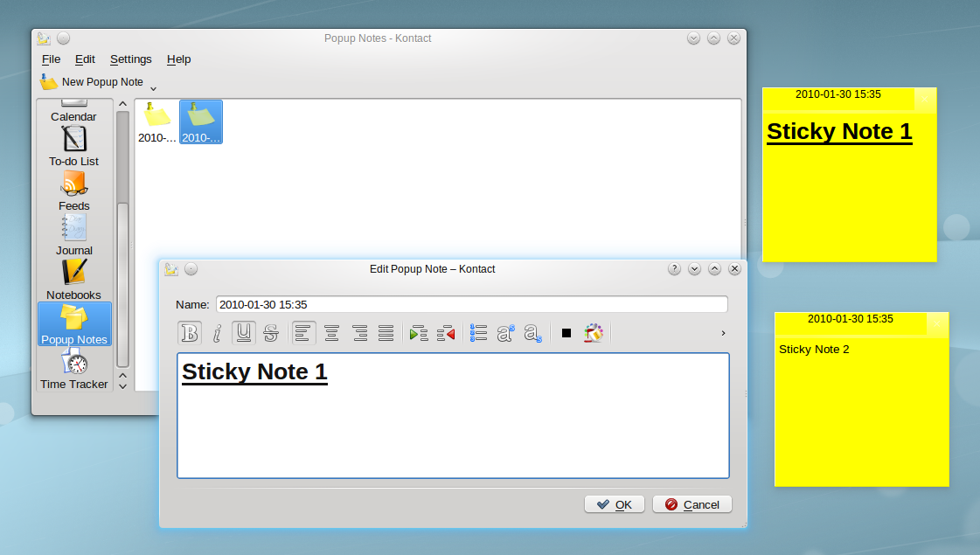980x555 pixels.
Task: Click inside the note text editing area
Action: point(453,416)
